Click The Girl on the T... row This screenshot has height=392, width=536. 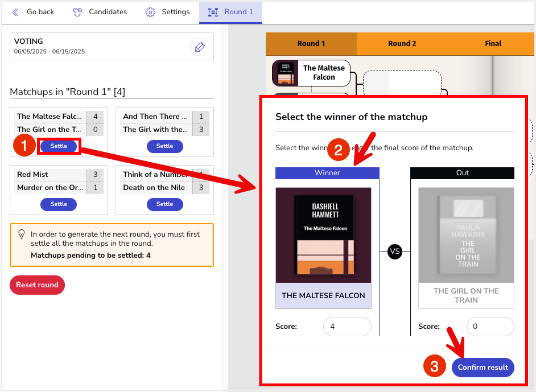59,130
